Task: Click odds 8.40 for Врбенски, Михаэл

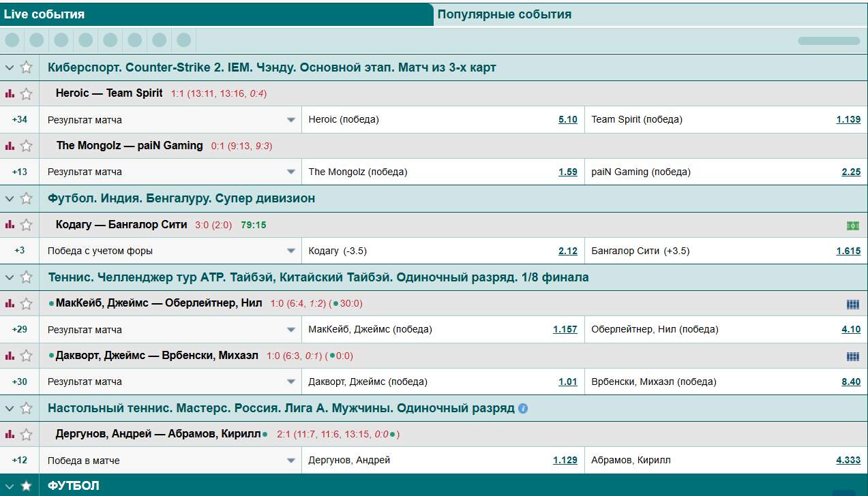Action: pos(850,382)
